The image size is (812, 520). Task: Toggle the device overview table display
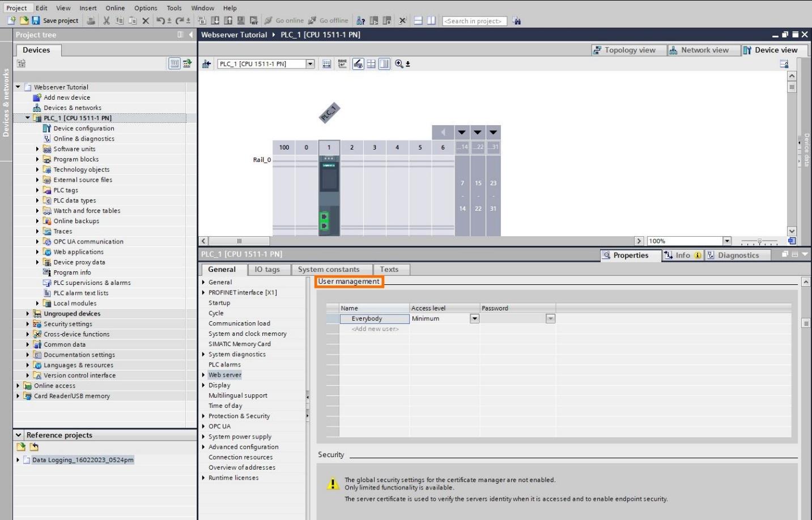pos(384,63)
